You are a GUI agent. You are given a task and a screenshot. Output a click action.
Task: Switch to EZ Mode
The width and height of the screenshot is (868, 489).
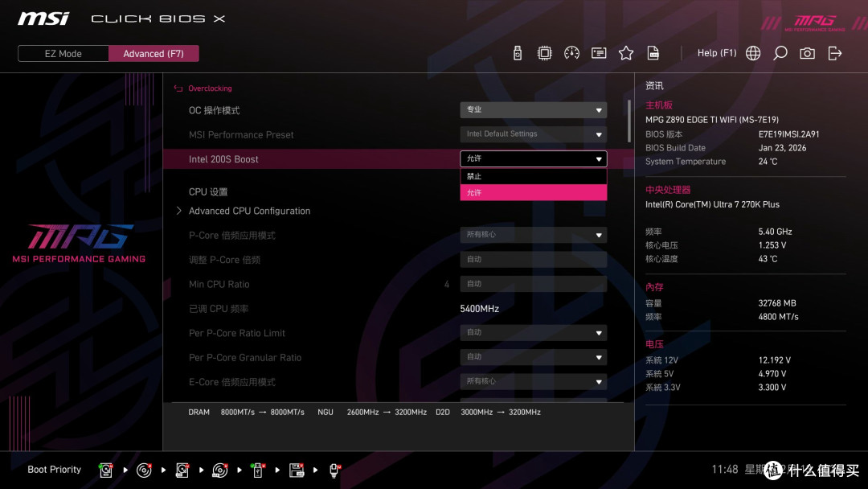point(63,54)
